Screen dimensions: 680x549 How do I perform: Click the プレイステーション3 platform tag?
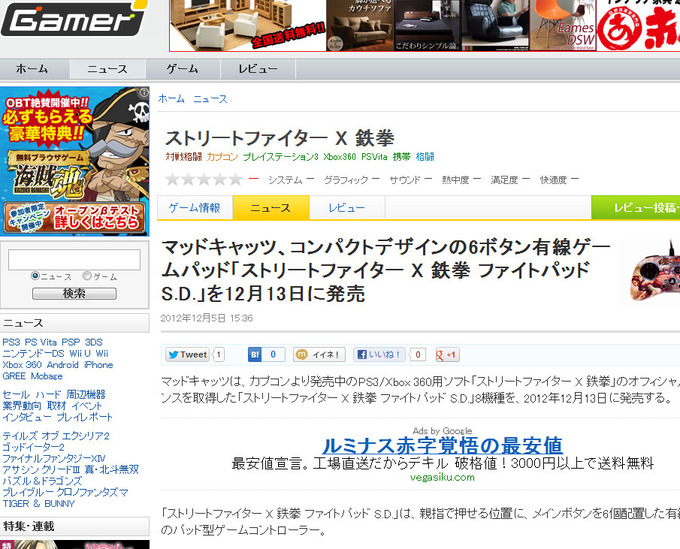coord(281,157)
